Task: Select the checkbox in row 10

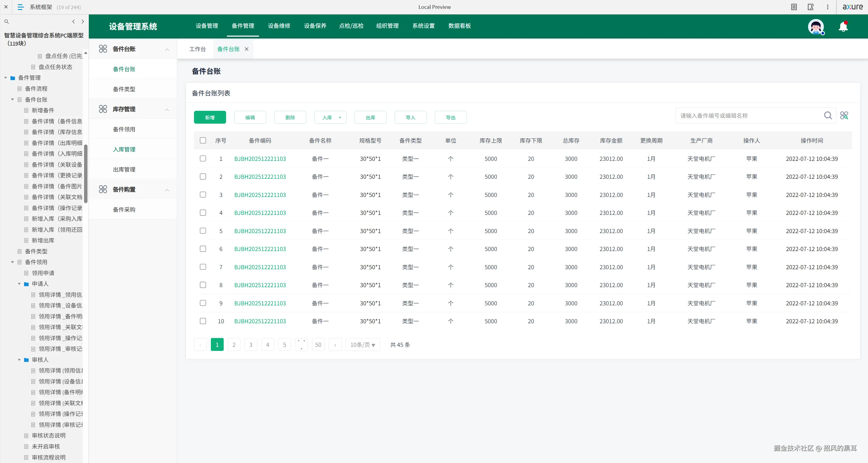Action: [203, 321]
